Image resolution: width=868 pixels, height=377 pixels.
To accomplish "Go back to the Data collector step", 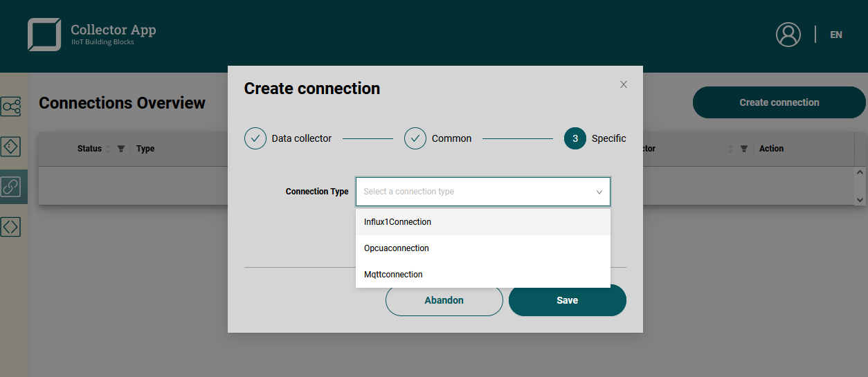I will [255, 138].
